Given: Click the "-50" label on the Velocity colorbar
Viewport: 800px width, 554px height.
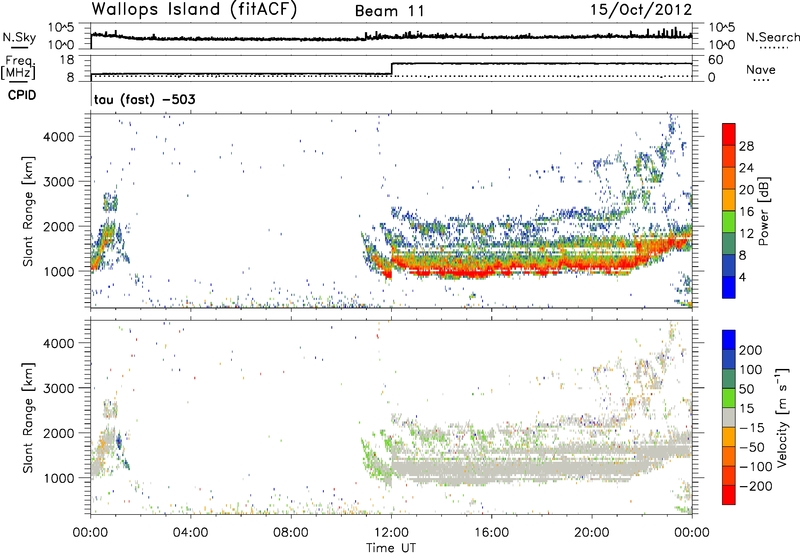Looking at the screenshot, I should point(751,447).
